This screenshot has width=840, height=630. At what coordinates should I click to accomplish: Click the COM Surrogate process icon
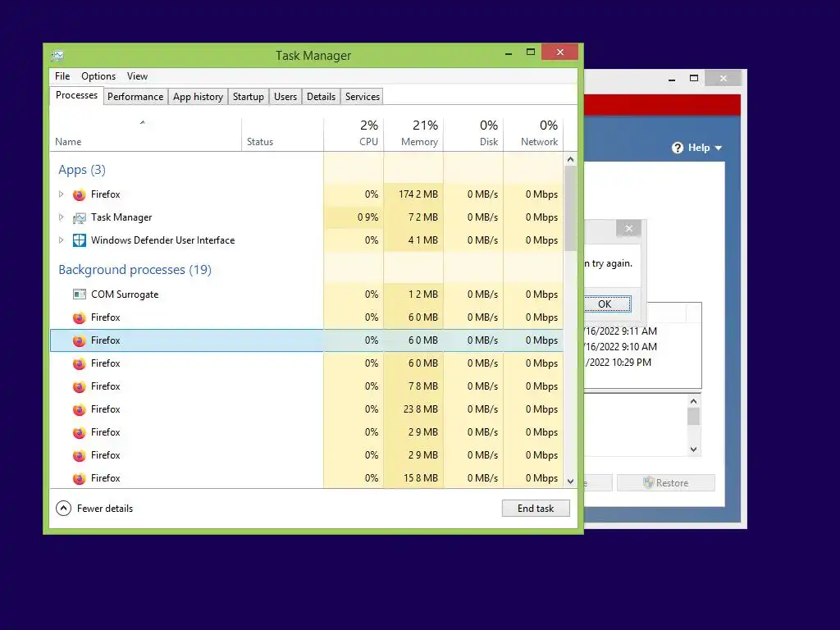tap(80, 294)
